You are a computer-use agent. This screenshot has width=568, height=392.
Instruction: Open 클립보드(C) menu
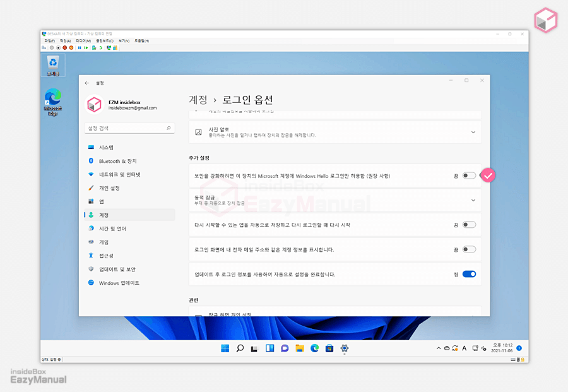105,41
